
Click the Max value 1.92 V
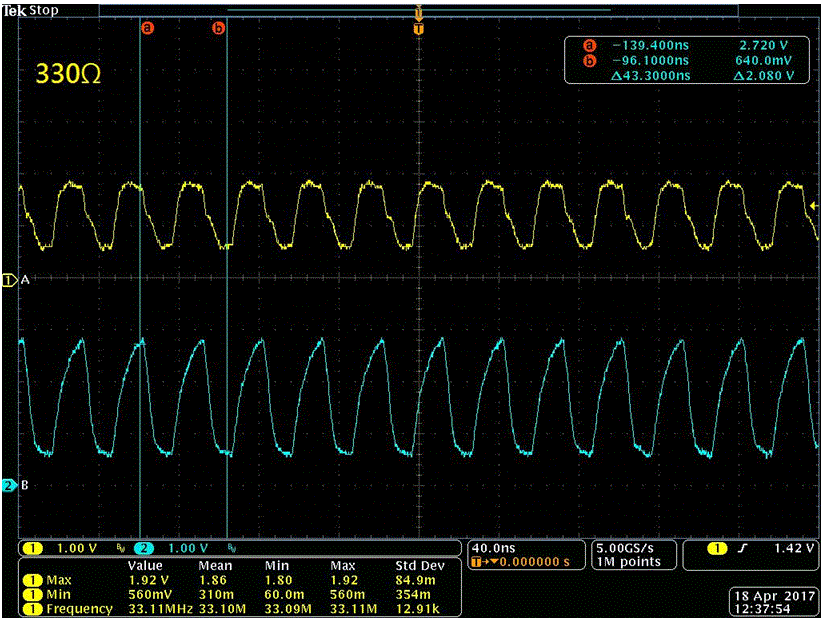point(148,580)
